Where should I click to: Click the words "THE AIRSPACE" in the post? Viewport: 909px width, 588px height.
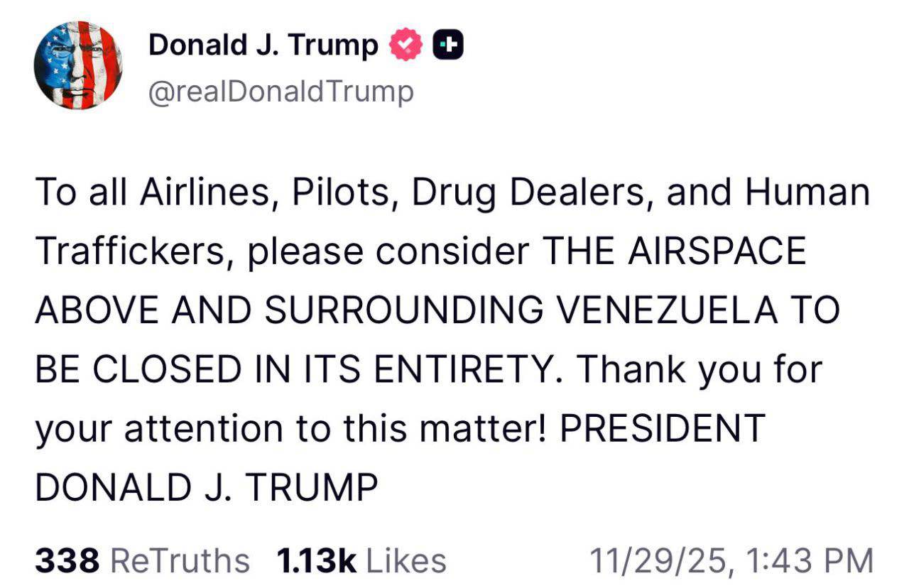[674, 252]
